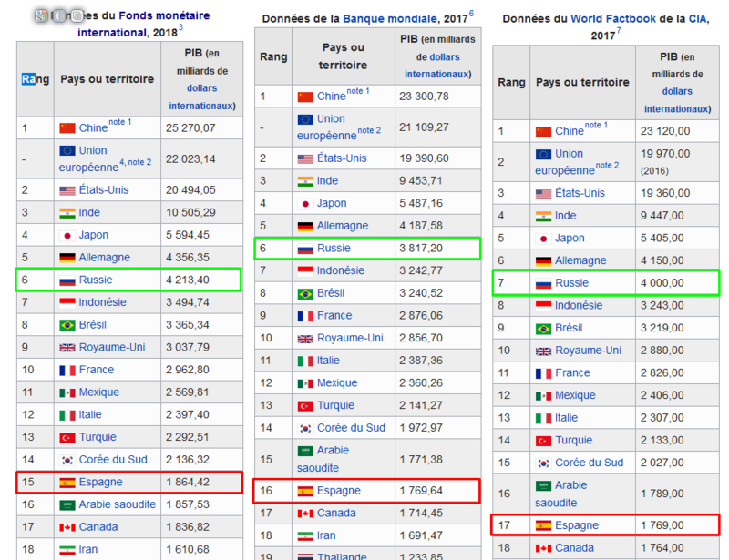Open Royaume-Uni link in IMF 2018 table

coord(112,348)
